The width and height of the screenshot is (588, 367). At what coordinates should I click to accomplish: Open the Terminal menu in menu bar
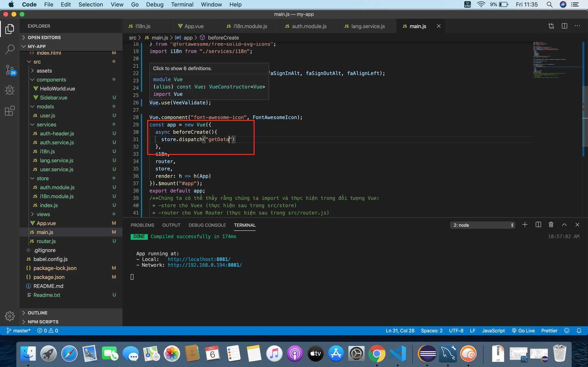pos(182,5)
